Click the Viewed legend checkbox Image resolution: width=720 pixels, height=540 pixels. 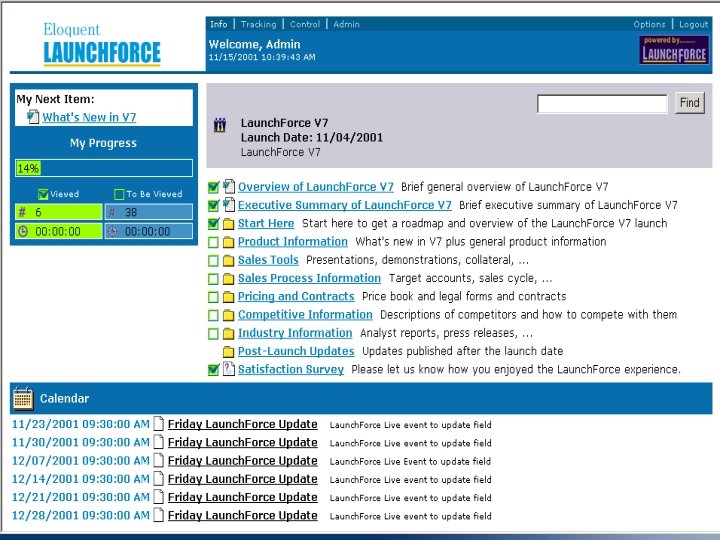click(x=43, y=194)
